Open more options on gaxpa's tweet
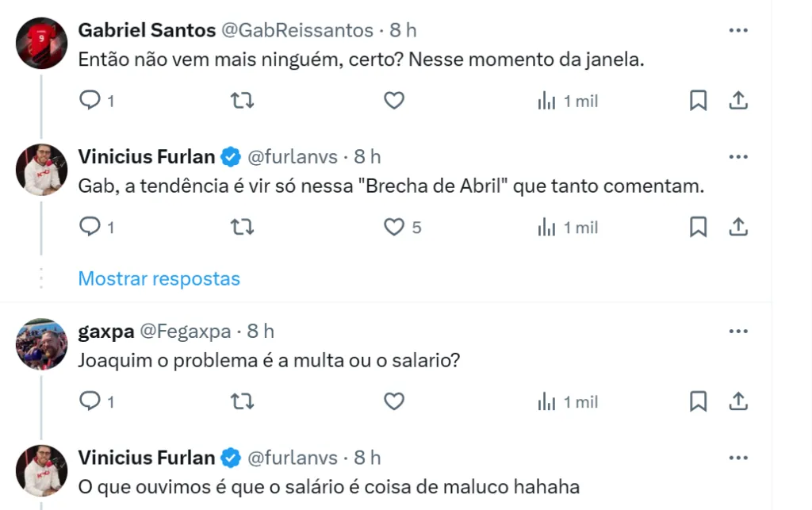 pyautogui.click(x=738, y=332)
